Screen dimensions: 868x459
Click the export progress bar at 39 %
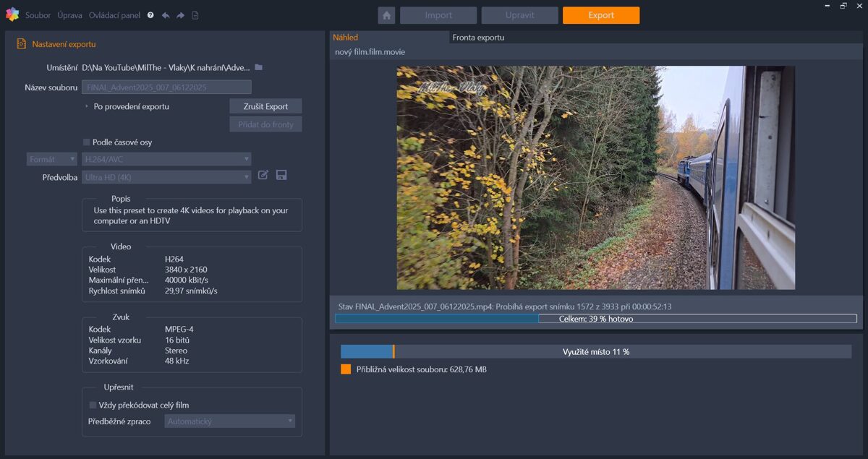(595, 319)
